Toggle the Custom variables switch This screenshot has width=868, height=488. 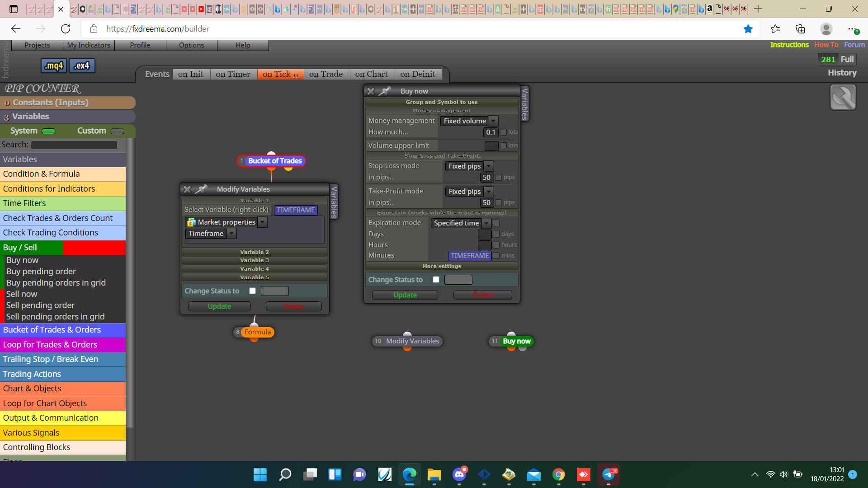(117, 131)
